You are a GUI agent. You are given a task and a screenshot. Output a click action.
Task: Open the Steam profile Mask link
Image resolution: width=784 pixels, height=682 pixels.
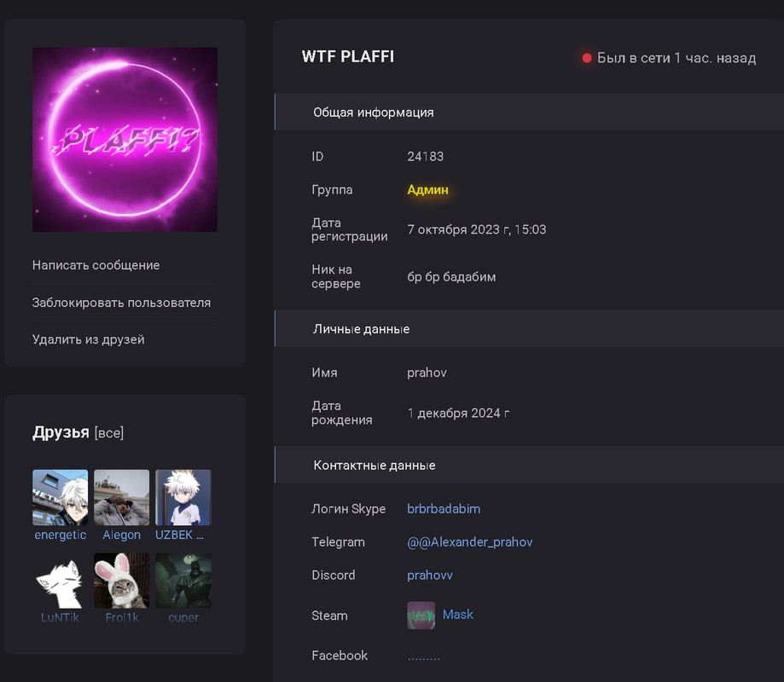[x=458, y=615]
